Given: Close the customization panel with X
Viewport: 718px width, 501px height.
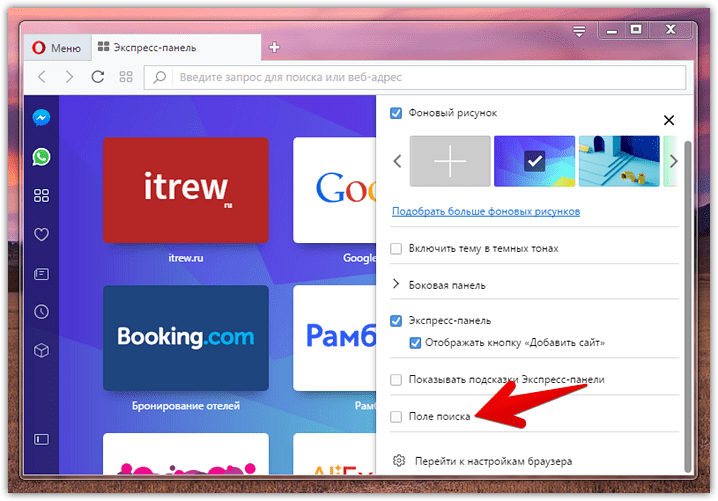Looking at the screenshot, I should point(669,120).
